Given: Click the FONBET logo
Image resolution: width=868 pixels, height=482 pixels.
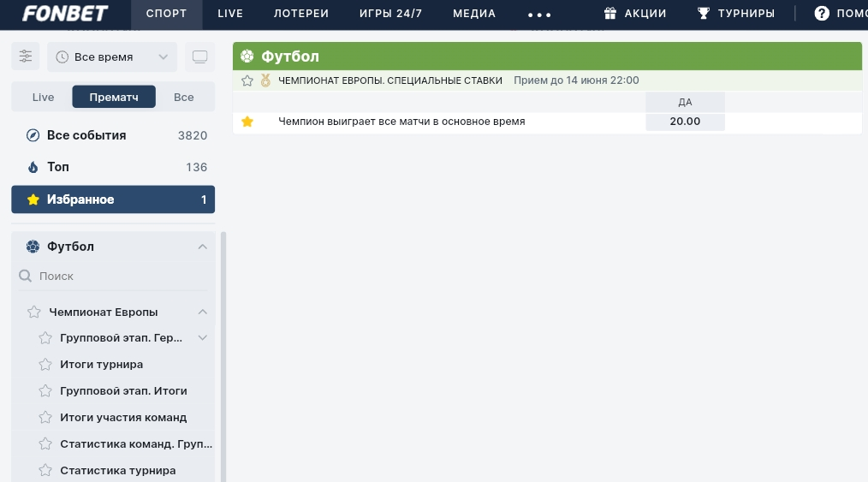Looking at the screenshot, I should pos(65,14).
